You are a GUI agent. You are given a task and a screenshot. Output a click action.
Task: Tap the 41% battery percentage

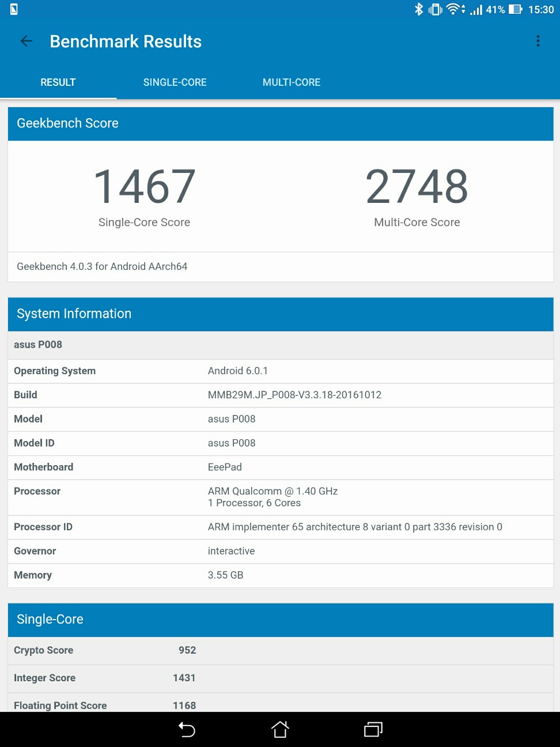495,9
